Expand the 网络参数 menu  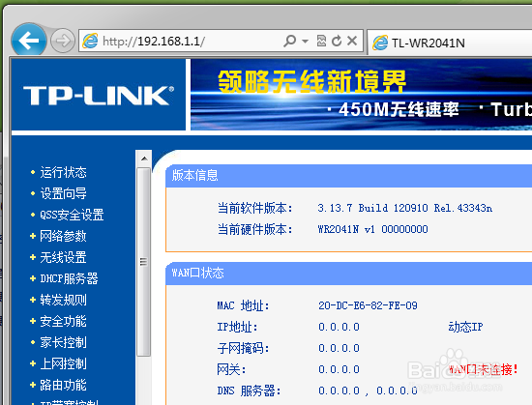[63, 236]
